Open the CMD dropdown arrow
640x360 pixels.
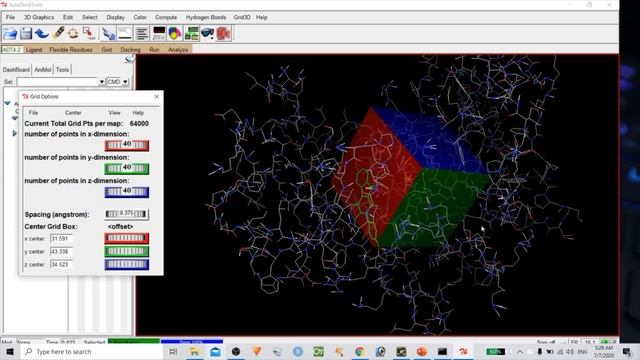tap(125, 82)
